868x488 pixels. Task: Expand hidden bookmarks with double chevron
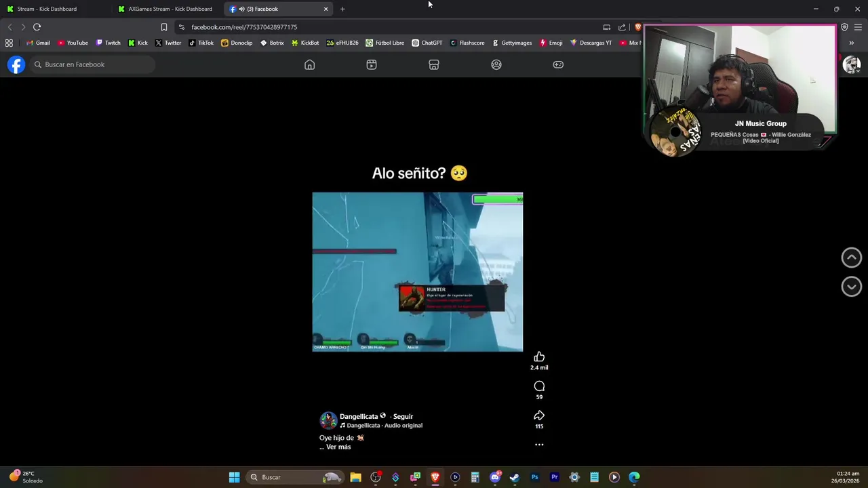(851, 43)
